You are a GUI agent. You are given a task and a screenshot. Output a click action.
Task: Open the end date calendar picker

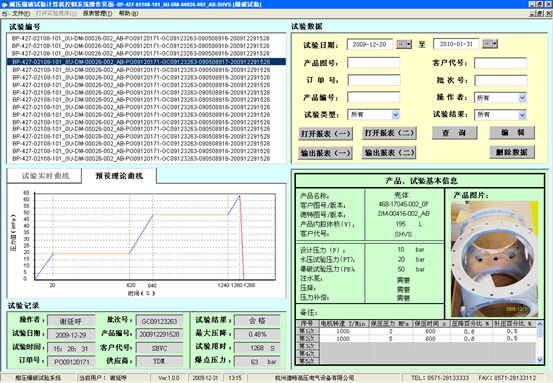490,44
